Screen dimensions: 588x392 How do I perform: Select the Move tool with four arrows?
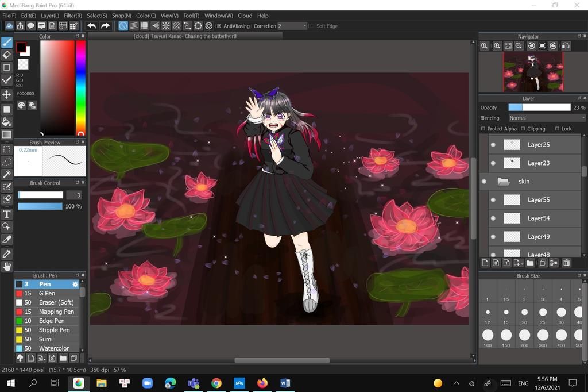click(7, 94)
